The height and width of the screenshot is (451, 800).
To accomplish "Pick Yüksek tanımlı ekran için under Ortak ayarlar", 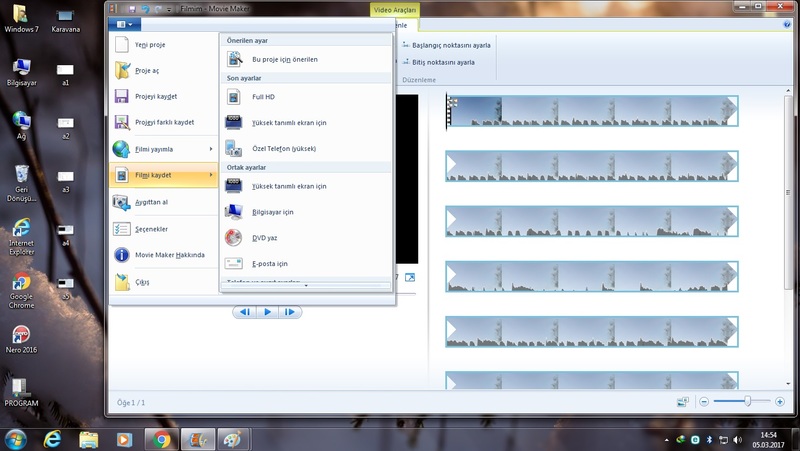I will (x=306, y=186).
